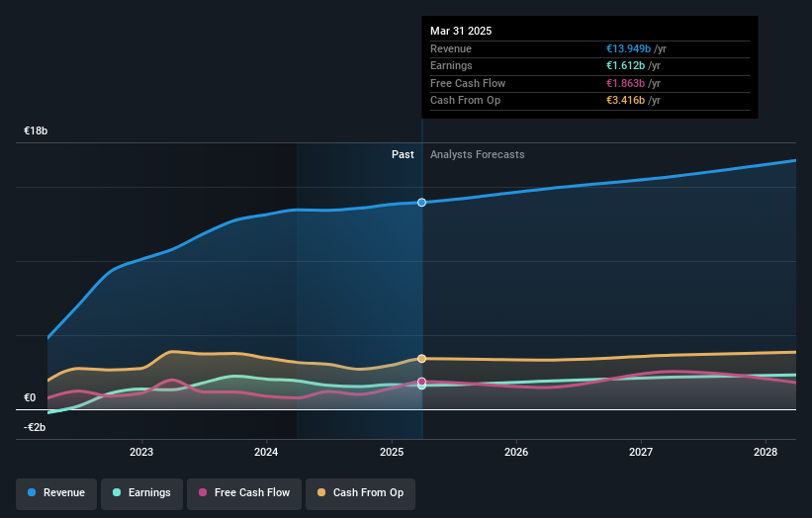Image resolution: width=812 pixels, height=518 pixels.
Task: Click the 2028 x-axis label
Action: [x=766, y=453]
